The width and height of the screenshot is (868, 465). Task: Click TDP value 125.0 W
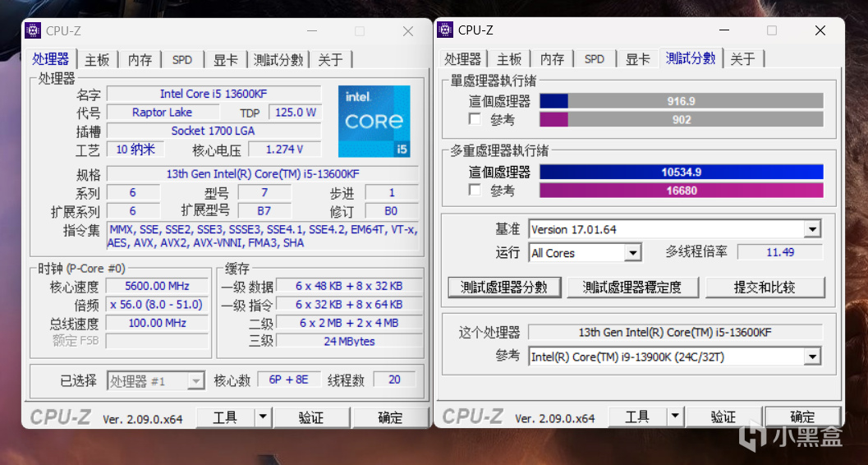pos(295,113)
